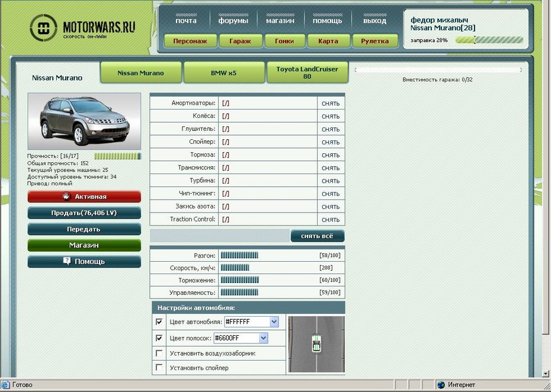The height and width of the screenshot is (392, 551).
Task: Click the Торможение value [60/100]
Action: pyautogui.click(x=330, y=280)
